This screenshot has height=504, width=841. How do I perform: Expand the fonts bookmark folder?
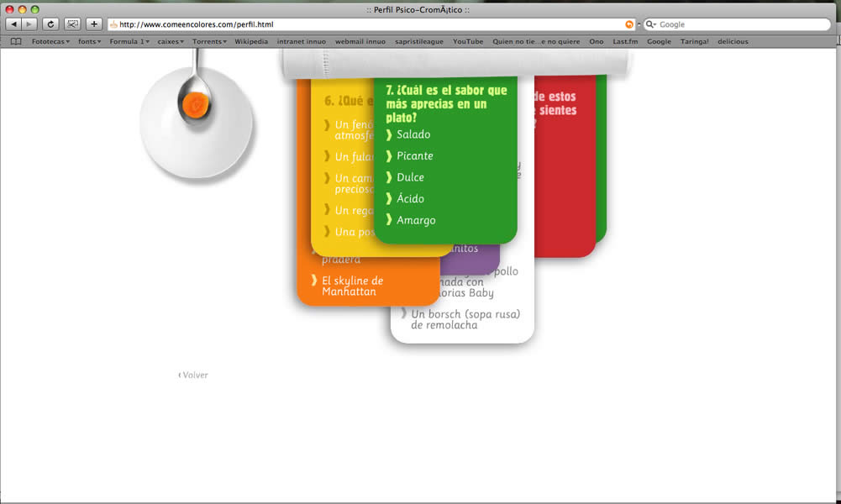point(90,41)
